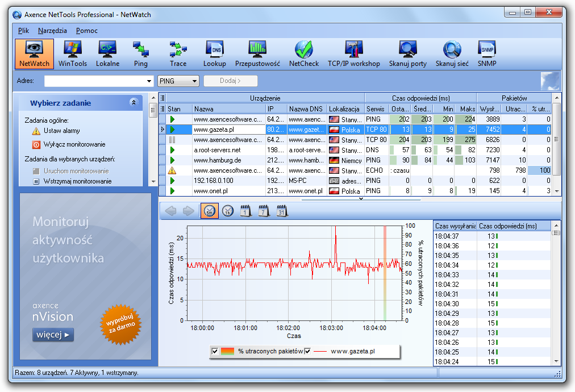The height and width of the screenshot is (392, 575).
Task: Go back in chart time
Action: tap(170, 211)
